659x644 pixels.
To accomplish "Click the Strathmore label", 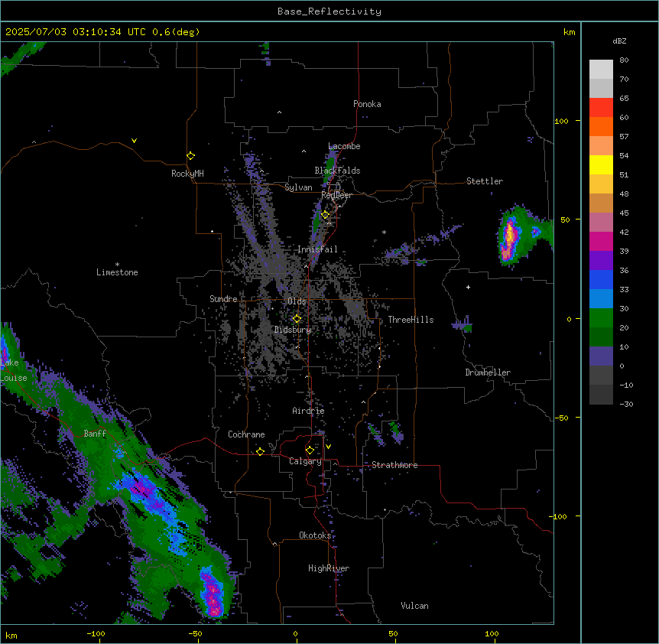I will point(394,465).
